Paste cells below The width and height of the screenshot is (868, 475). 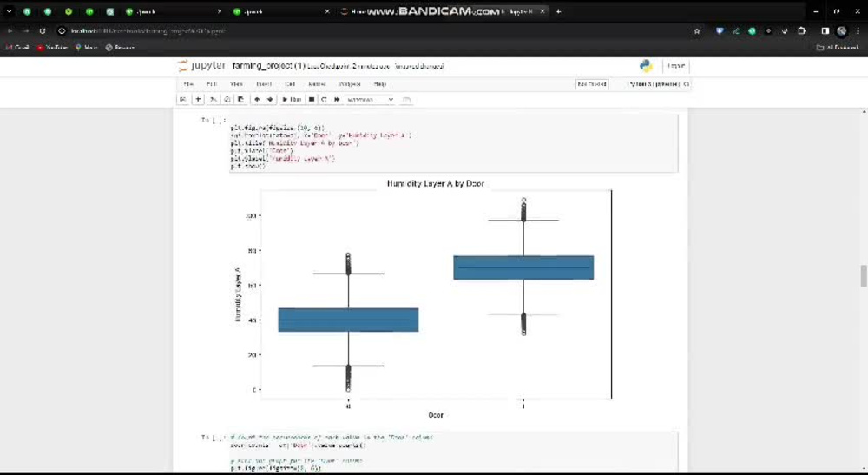click(240, 100)
